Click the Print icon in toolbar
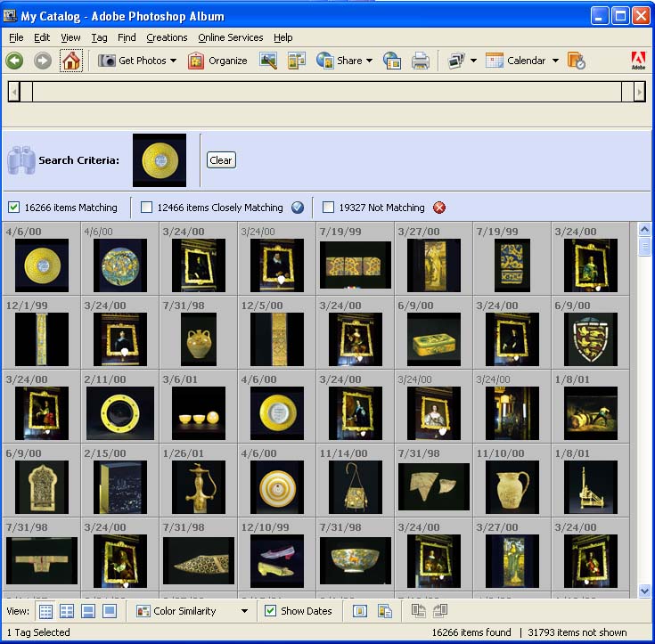Viewport: 655px width, 644px height. (x=421, y=61)
